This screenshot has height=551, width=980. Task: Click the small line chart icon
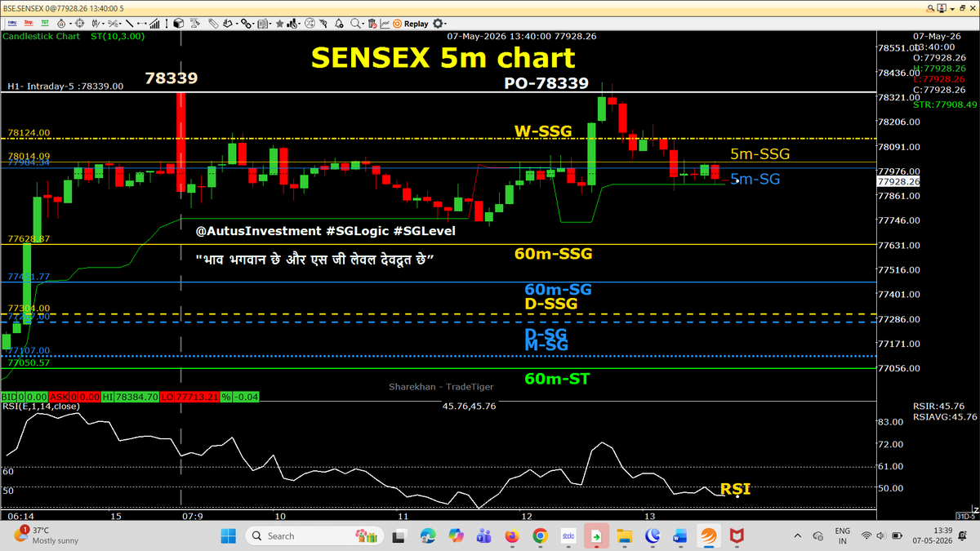click(384, 24)
